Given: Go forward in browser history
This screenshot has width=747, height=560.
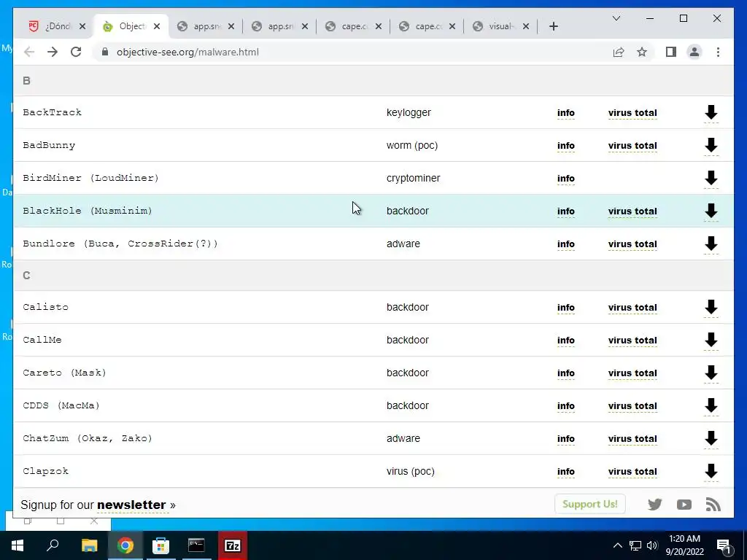Looking at the screenshot, I should [53, 52].
